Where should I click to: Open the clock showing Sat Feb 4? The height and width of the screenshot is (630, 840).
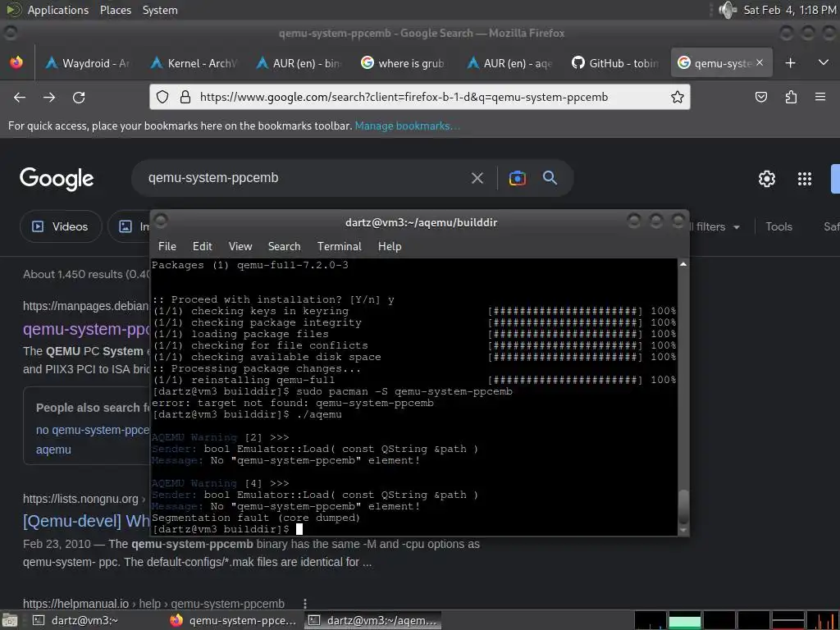point(790,10)
